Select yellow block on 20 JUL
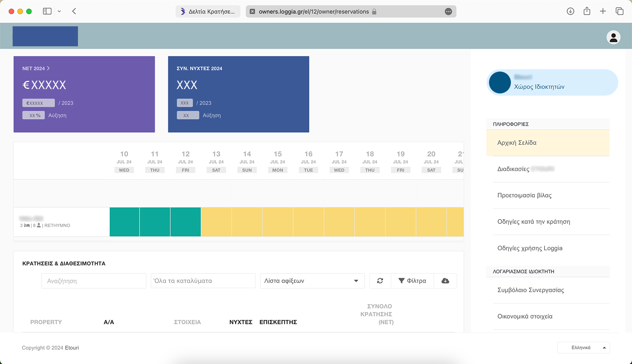 (x=432, y=222)
